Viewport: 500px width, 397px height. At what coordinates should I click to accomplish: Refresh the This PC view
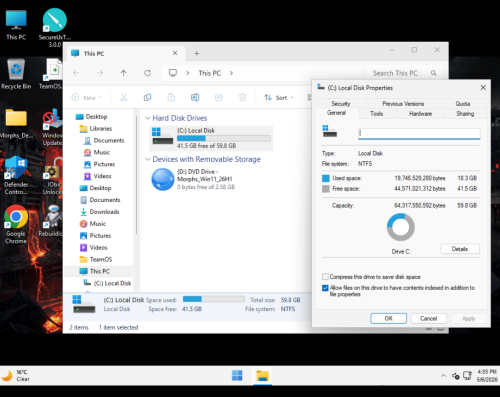(147, 73)
